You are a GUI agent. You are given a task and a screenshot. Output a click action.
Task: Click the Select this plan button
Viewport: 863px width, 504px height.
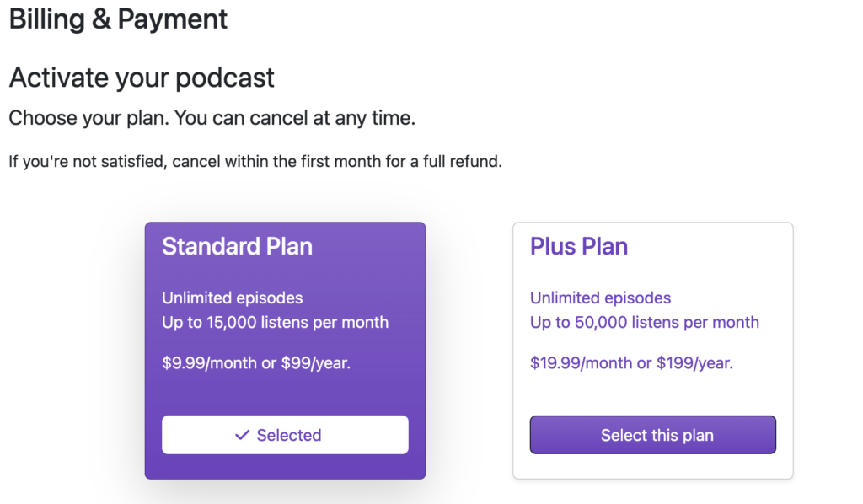pyautogui.click(x=653, y=435)
